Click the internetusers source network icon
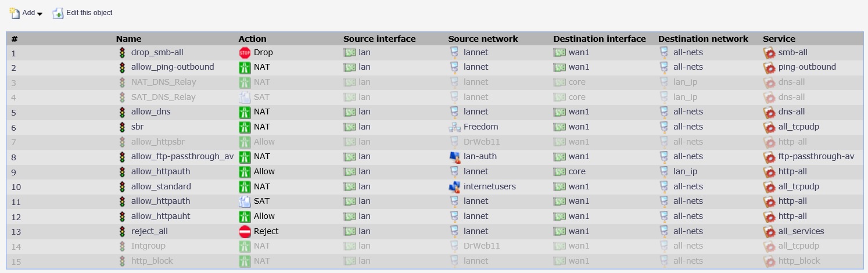The width and height of the screenshot is (868, 273). (454, 186)
